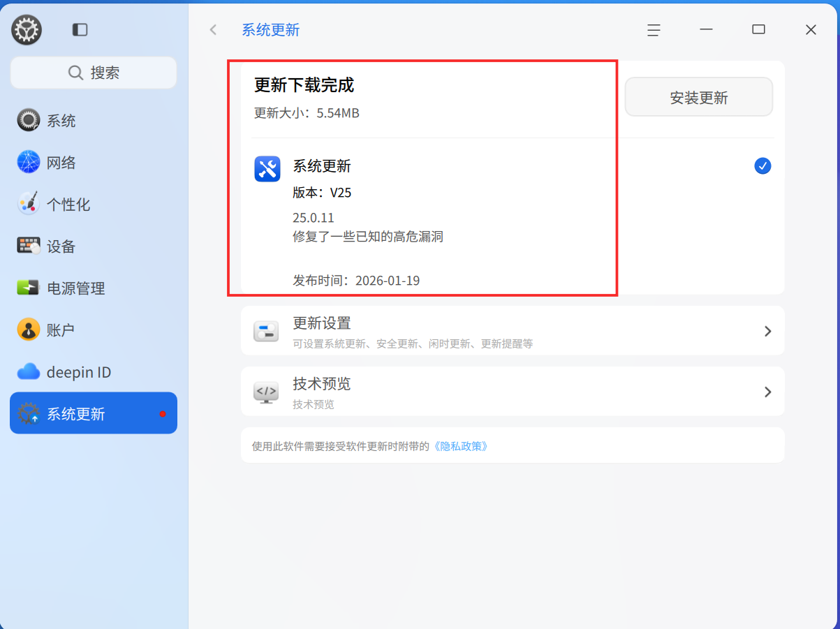840x629 pixels.
Task: Click the 系统 sidebar icon
Action: tap(29, 121)
